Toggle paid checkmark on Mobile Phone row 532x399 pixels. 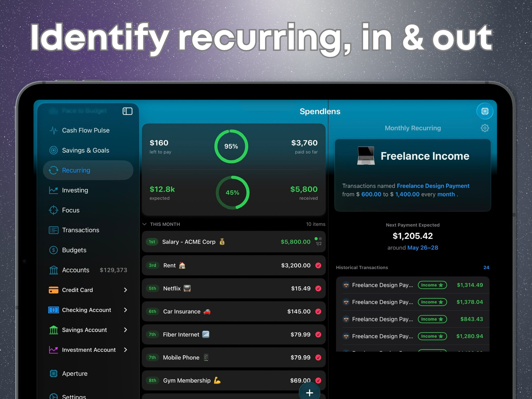point(318,357)
